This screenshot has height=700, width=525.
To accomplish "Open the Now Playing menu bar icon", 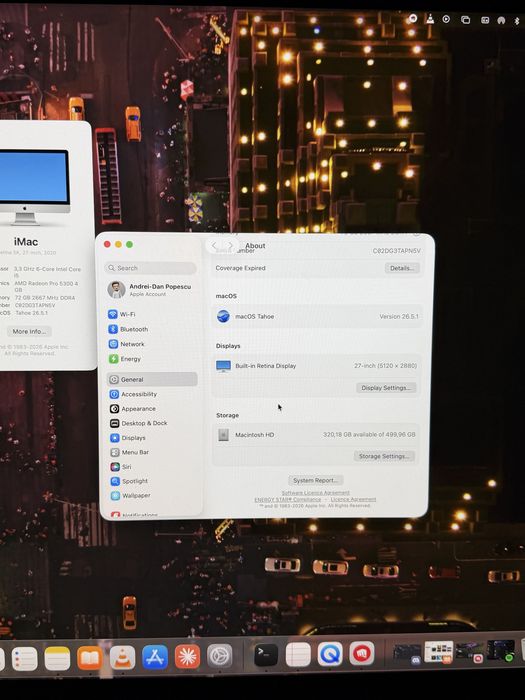I will pos(446,19).
